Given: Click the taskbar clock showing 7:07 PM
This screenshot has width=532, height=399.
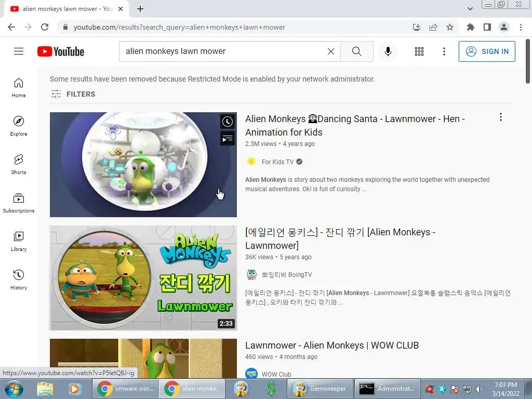Looking at the screenshot, I should tap(506, 389).
